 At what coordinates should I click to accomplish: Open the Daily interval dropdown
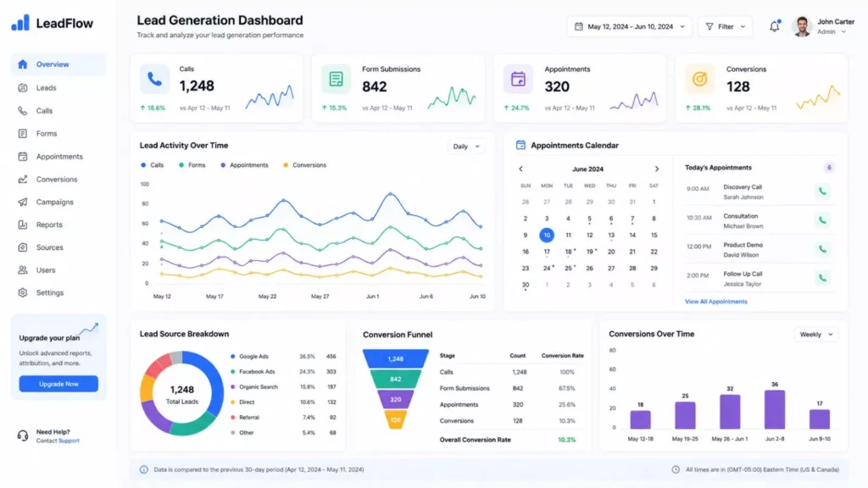point(466,147)
